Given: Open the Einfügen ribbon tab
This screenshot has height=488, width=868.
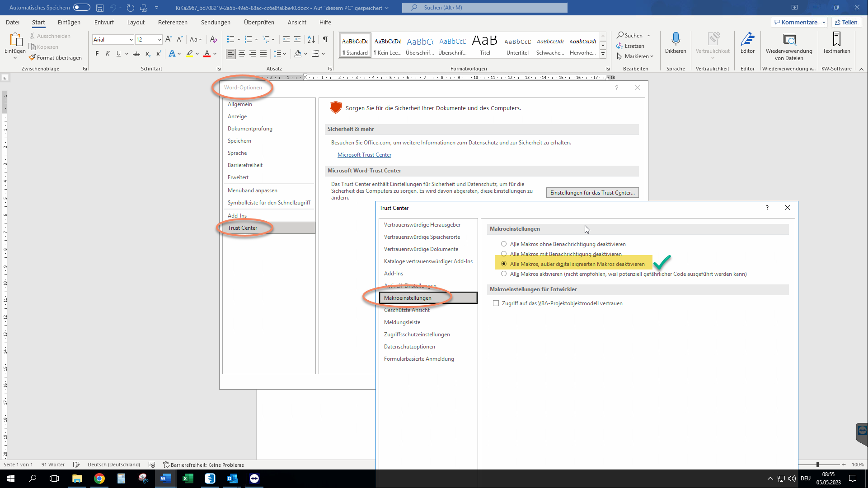Looking at the screenshot, I should [69, 22].
